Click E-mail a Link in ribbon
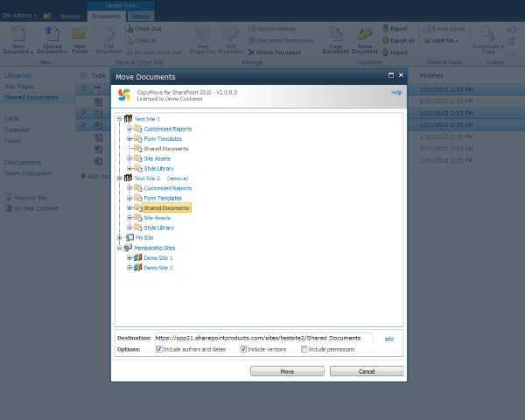 (x=444, y=29)
